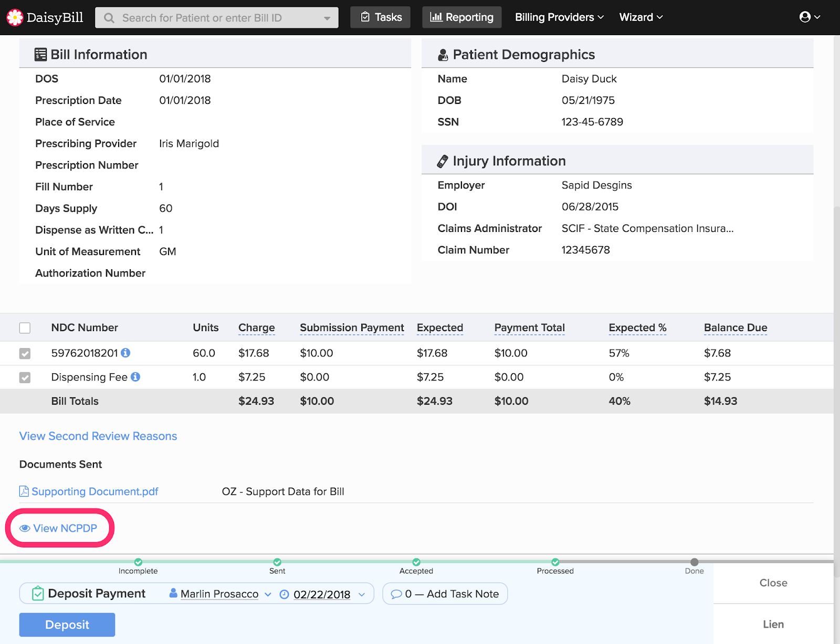Expand the Billing Providers menu

tap(559, 17)
